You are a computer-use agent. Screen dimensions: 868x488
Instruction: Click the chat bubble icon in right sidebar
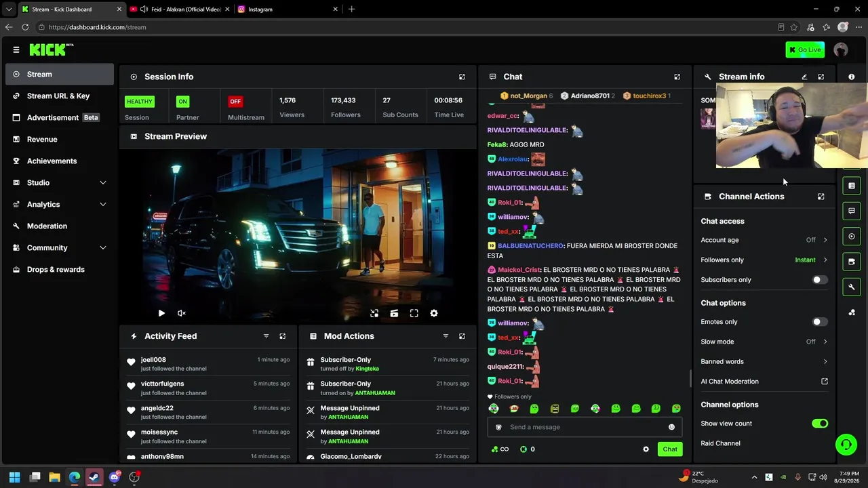click(x=852, y=211)
